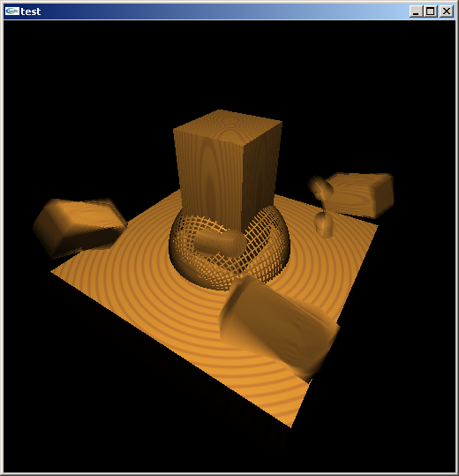Select the small wooden box at the right rear
The width and height of the screenshot is (459, 476).
point(361,195)
